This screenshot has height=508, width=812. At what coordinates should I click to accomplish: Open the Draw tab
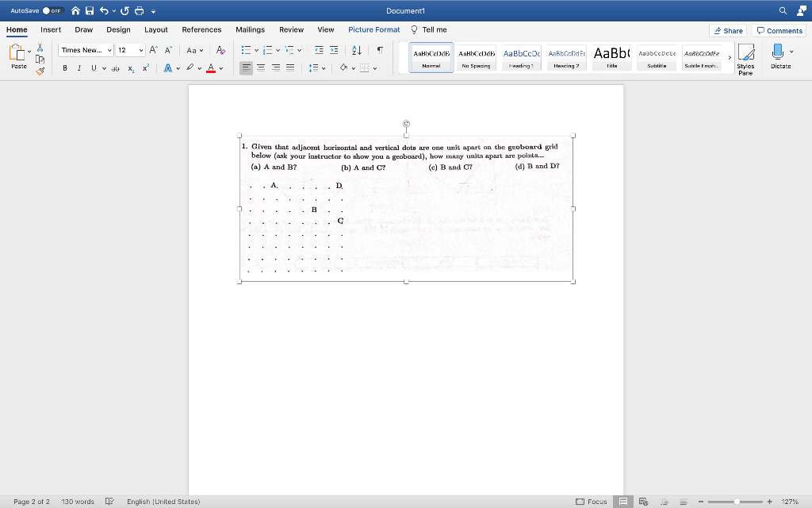pyautogui.click(x=83, y=29)
